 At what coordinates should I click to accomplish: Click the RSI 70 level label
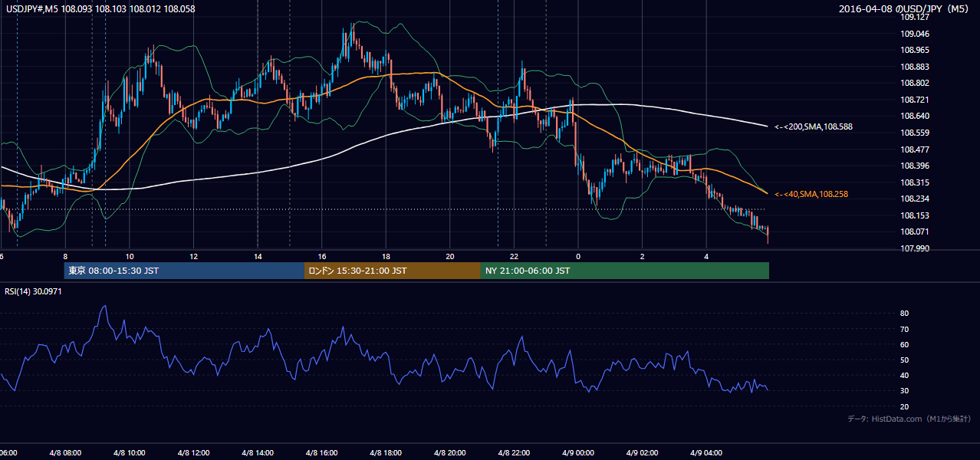pos(905,329)
